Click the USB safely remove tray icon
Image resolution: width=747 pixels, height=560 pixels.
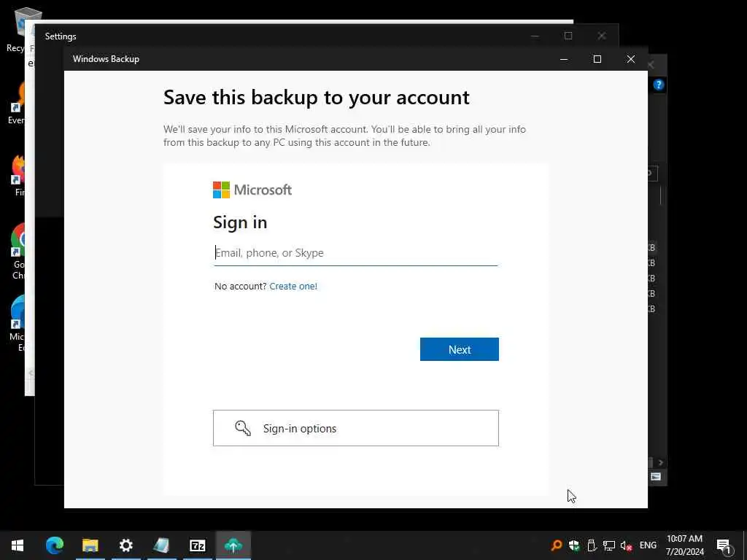coord(592,545)
